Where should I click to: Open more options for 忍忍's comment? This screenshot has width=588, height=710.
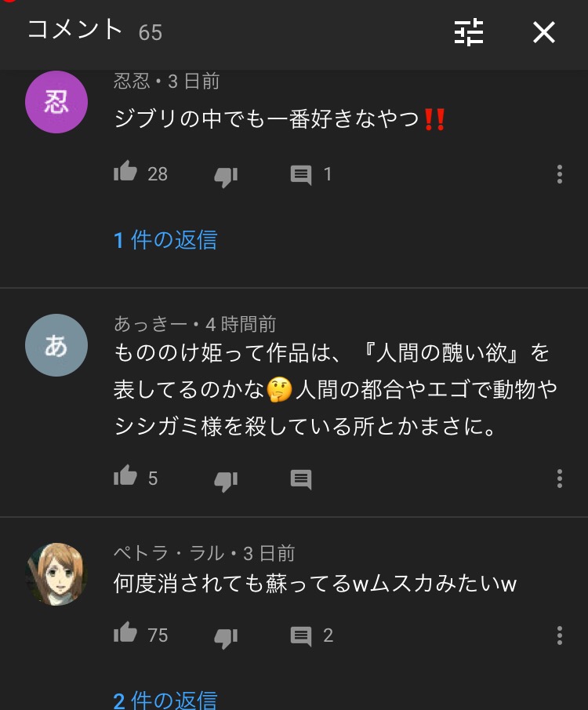click(x=560, y=174)
